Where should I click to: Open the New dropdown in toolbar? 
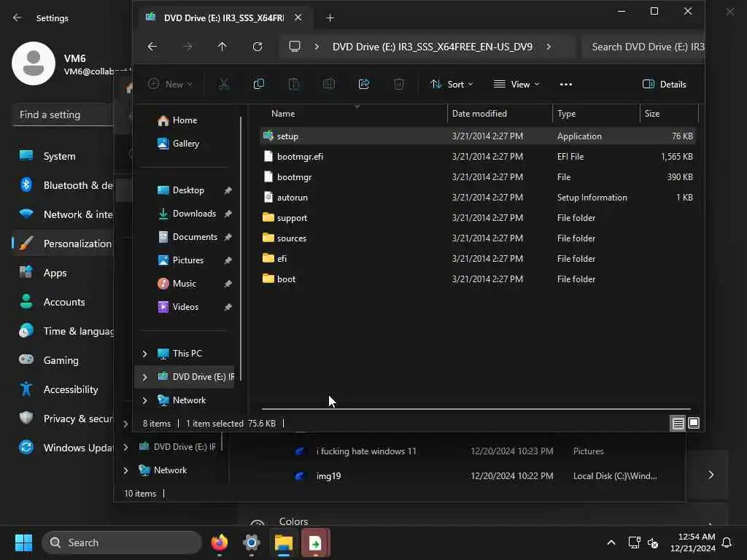(169, 85)
